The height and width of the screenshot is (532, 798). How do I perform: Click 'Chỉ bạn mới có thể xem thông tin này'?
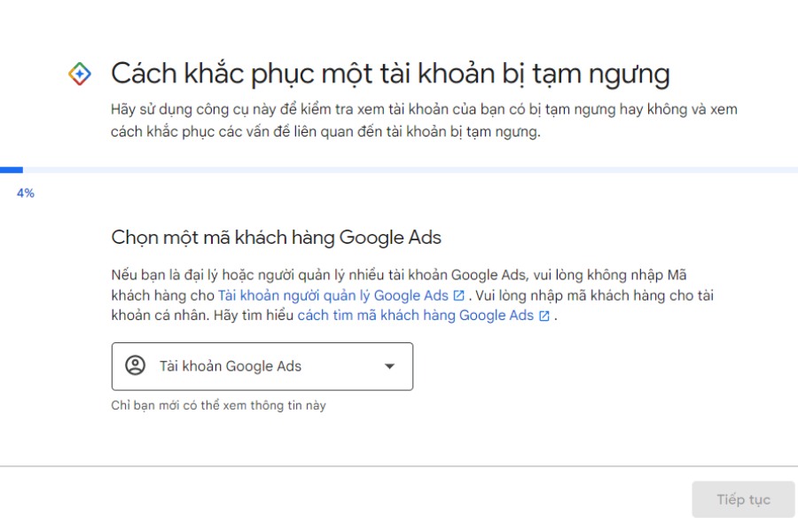pyautogui.click(x=218, y=405)
